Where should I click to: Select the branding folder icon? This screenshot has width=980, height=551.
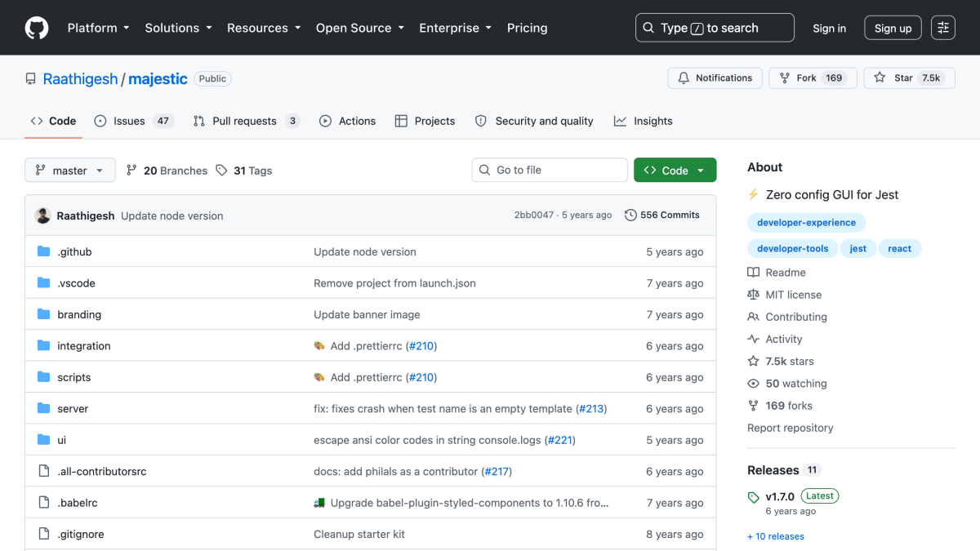click(x=44, y=314)
